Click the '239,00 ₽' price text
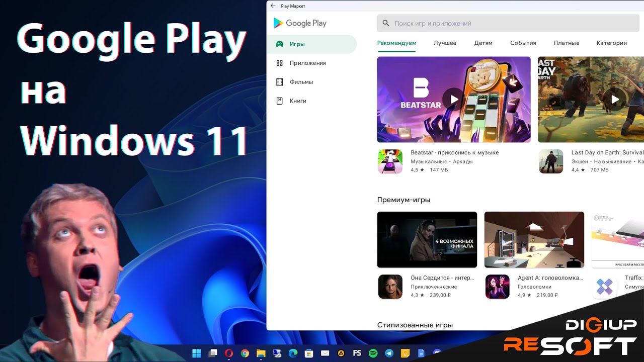This screenshot has width=644, height=362. 440,295
